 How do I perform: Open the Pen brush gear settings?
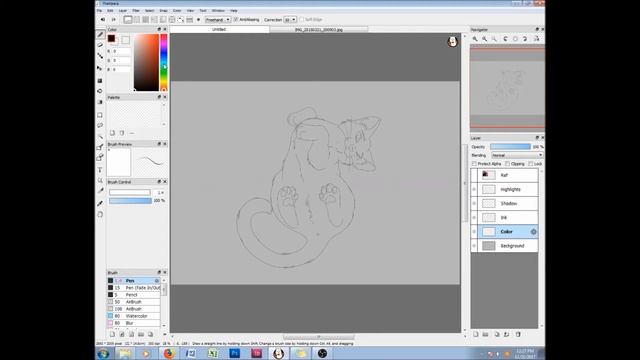click(157, 281)
